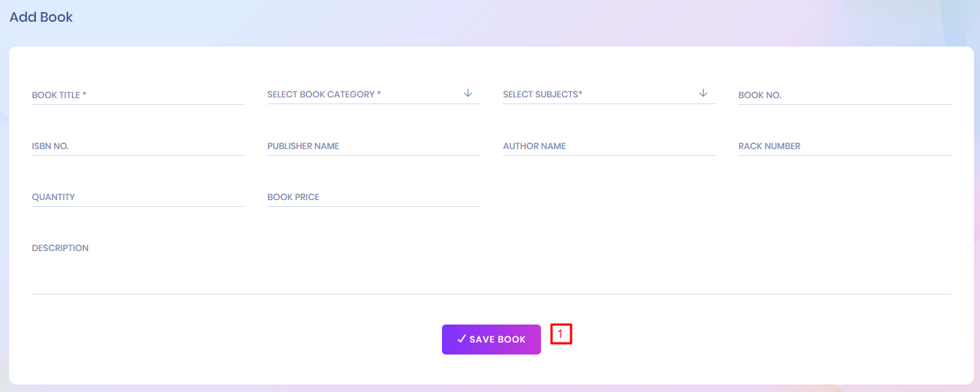Click the Book Title input field

(x=138, y=95)
